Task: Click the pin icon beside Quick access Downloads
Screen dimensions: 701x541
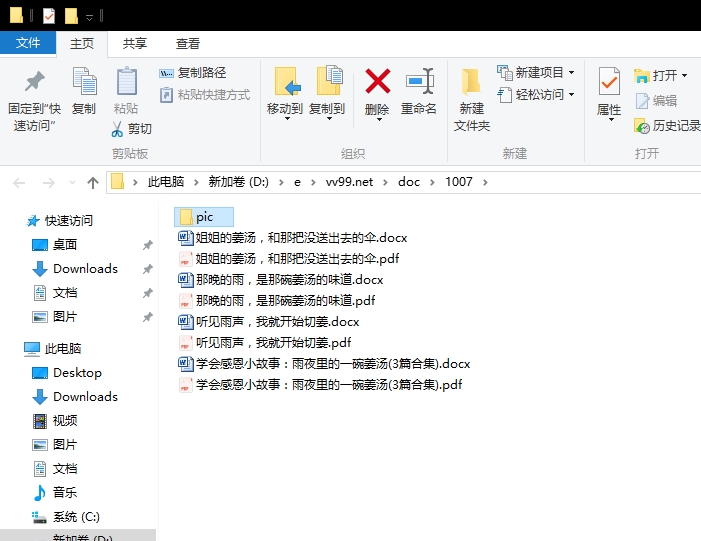Action: tap(148, 269)
